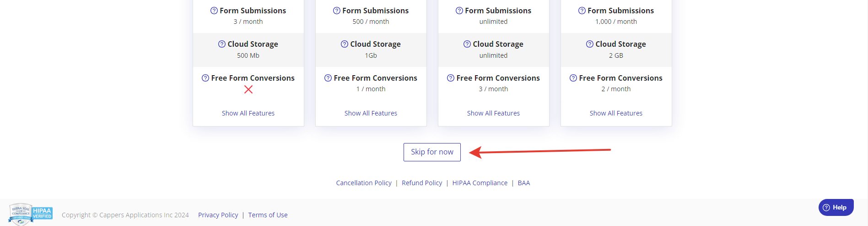Open the Privacy Policy link
The image size is (868, 226).
(218, 215)
